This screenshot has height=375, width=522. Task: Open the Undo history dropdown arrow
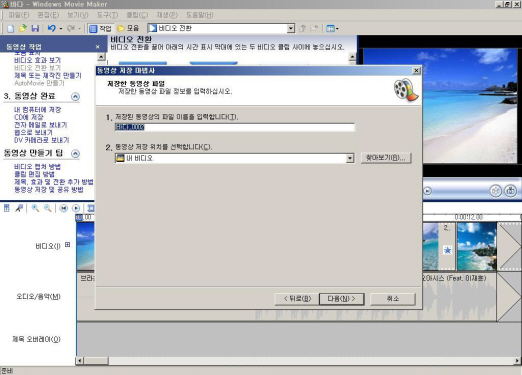(x=61, y=29)
